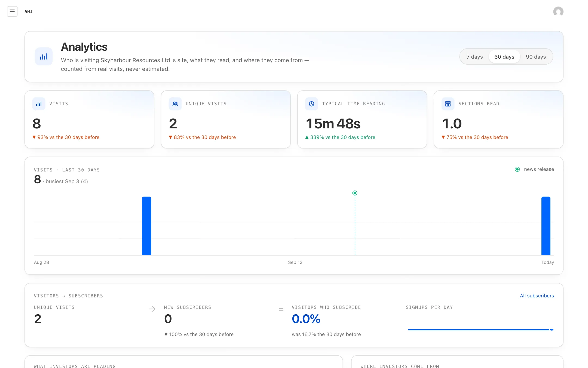
Task: Click "75% vs the 30 days before"
Action: coord(475,137)
